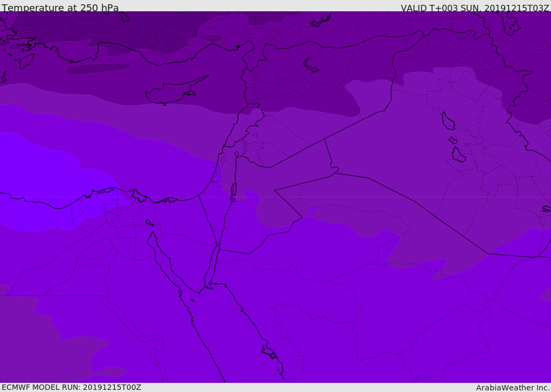Click the 'Temperature at 250 hPa' title text
The width and height of the screenshot is (551, 392).
tap(60, 8)
